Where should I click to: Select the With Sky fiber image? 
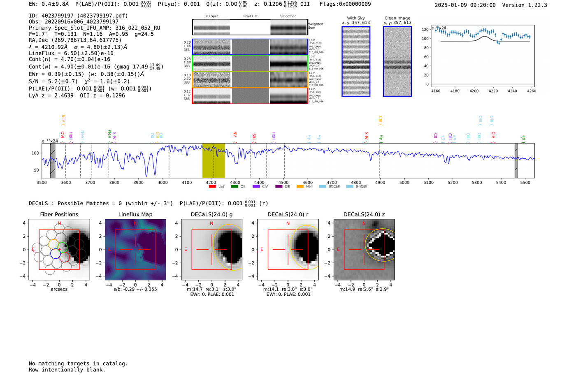click(x=356, y=61)
